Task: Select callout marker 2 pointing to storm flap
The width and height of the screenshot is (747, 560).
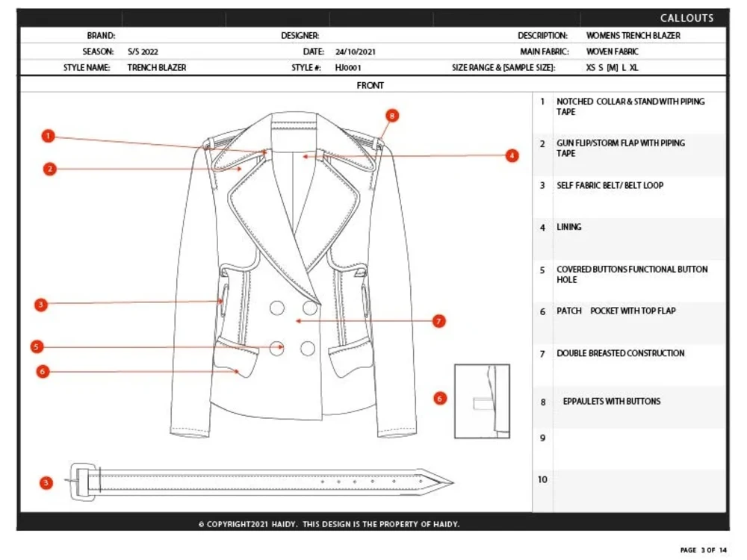Action: [49, 169]
